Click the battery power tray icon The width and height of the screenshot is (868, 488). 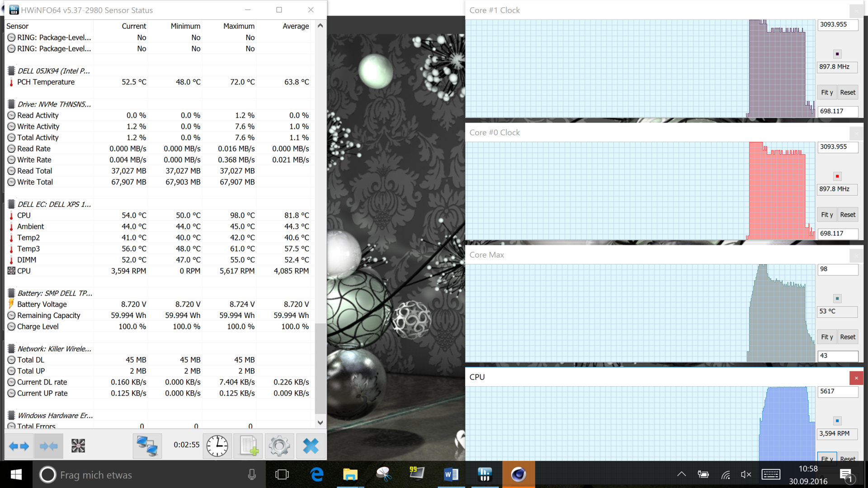click(703, 474)
